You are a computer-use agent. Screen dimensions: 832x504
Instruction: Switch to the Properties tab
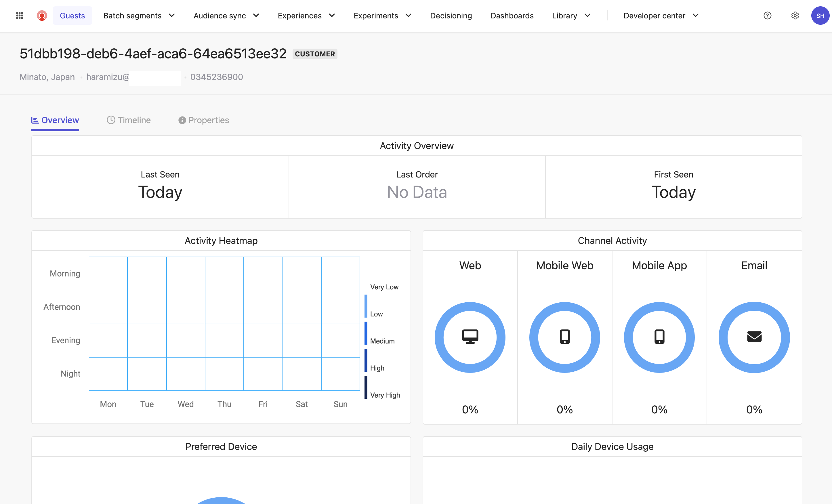coord(204,120)
